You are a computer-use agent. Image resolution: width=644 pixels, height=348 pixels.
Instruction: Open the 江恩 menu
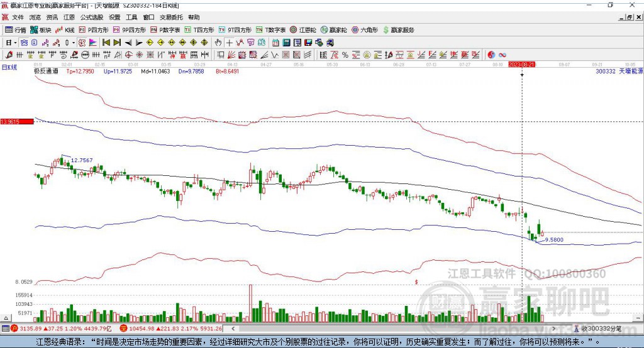click(69, 17)
